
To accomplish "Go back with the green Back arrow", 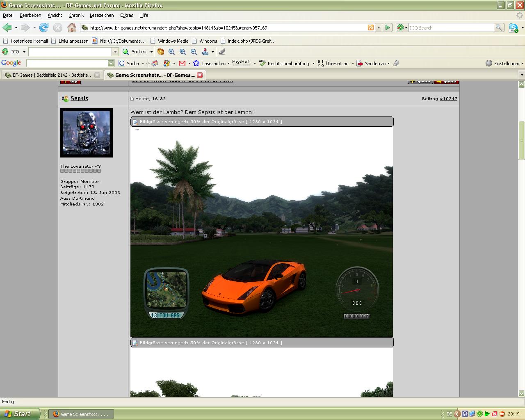I will 7,27.
